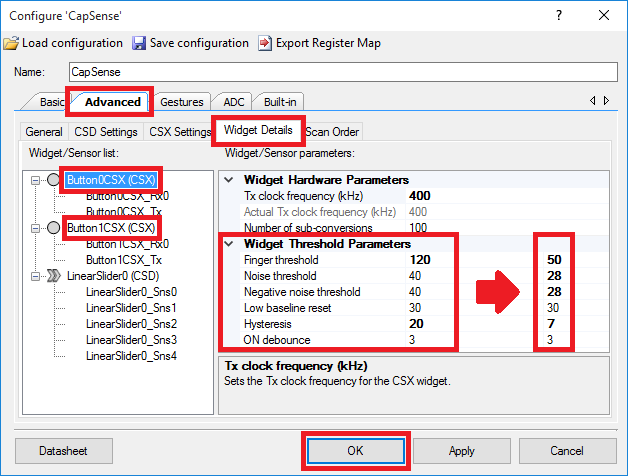The height and width of the screenshot is (476, 628).
Task: Switch to the General sub-tab
Action: coord(44,132)
